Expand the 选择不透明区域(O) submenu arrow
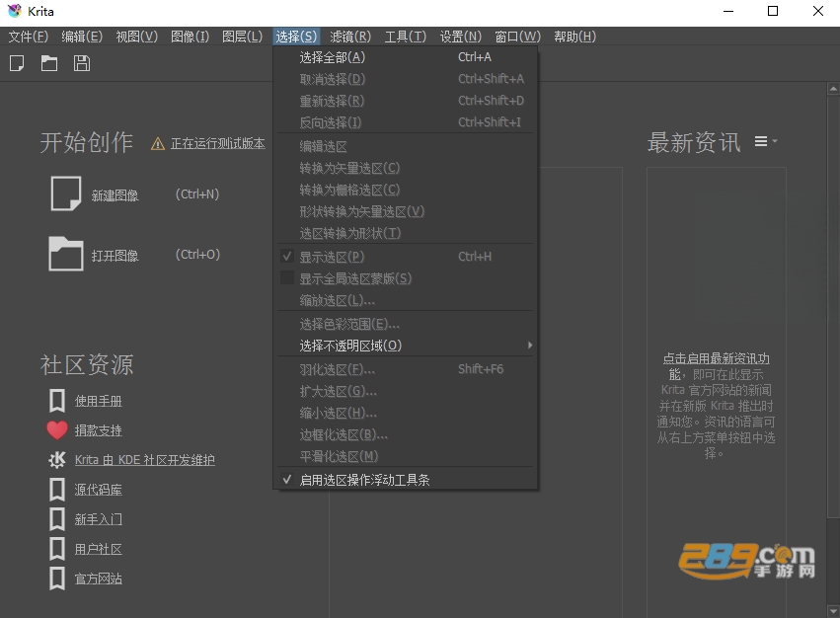This screenshot has height=618, width=840. click(x=530, y=346)
